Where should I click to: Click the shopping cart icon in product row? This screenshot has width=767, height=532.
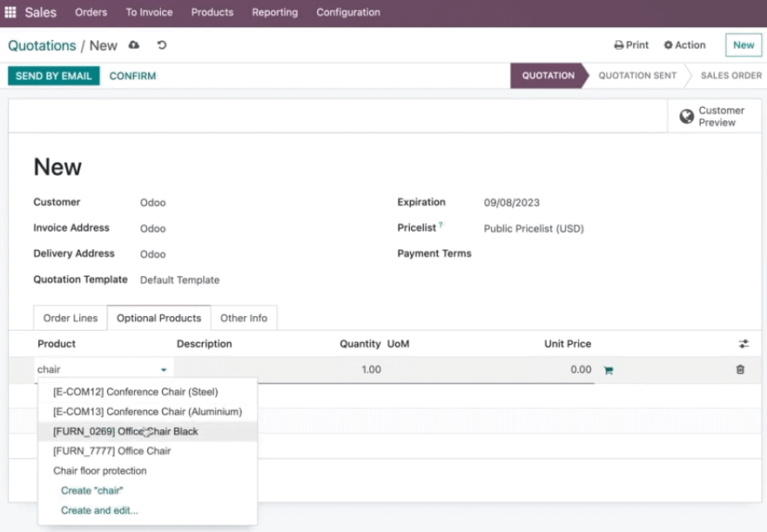coord(609,370)
